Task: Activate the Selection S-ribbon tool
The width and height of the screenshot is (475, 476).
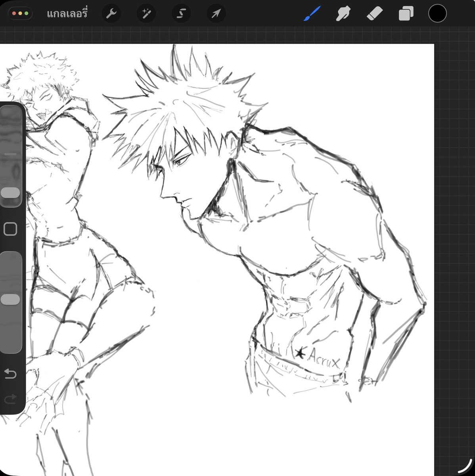Action: [181, 14]
